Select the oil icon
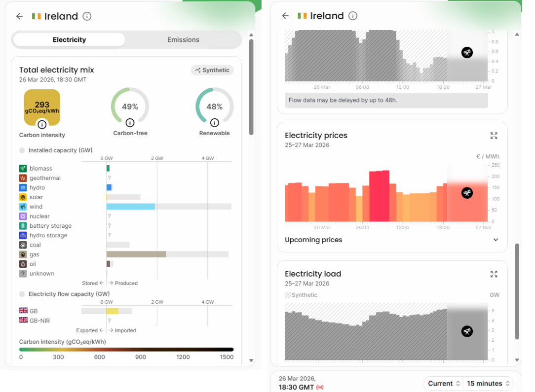This screenshot has height=392, width=535. coord(23,264)
